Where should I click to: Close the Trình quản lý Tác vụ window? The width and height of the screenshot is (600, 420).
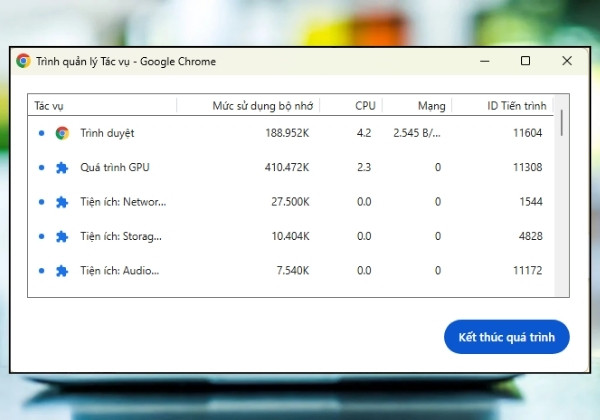567,61
